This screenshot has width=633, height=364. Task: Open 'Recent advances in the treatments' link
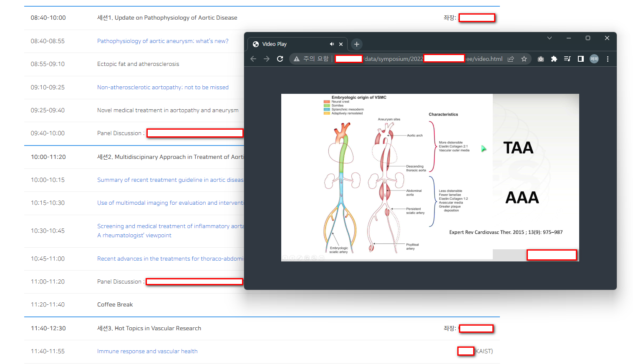[170, 259]
